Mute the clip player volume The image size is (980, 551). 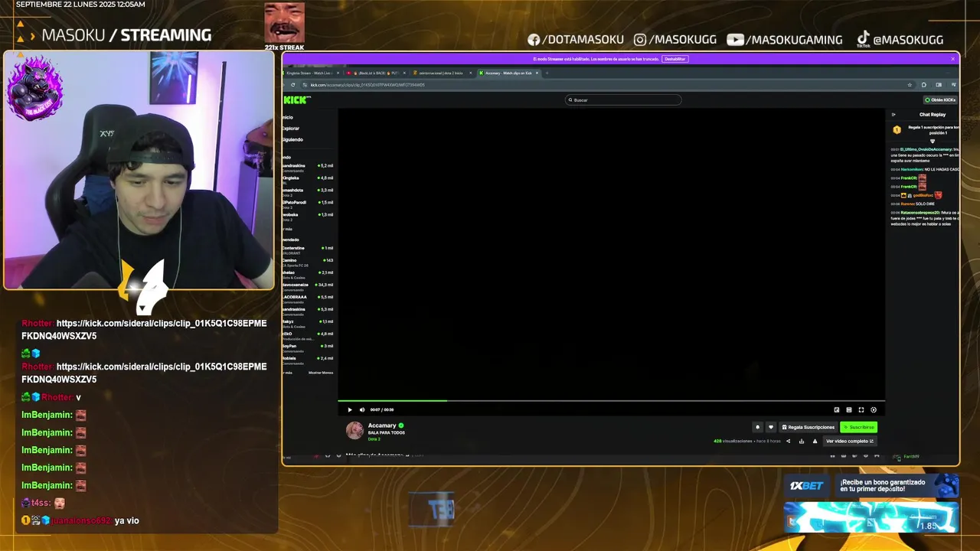click(x=362, y=409)
